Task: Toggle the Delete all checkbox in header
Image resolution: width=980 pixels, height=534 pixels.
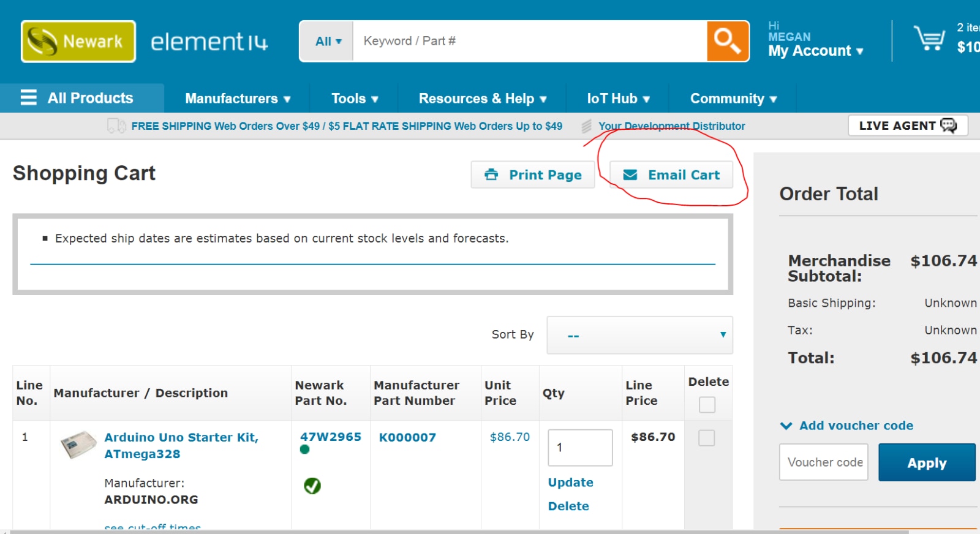Action: pyautogui.click(x=707, y=405)
